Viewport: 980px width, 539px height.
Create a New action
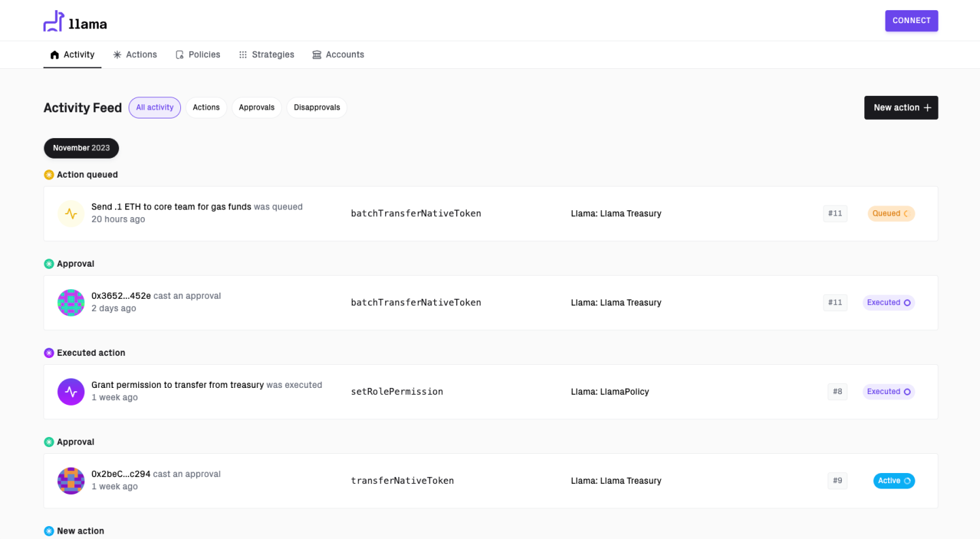pyautogui.click(x=901, y=108)
